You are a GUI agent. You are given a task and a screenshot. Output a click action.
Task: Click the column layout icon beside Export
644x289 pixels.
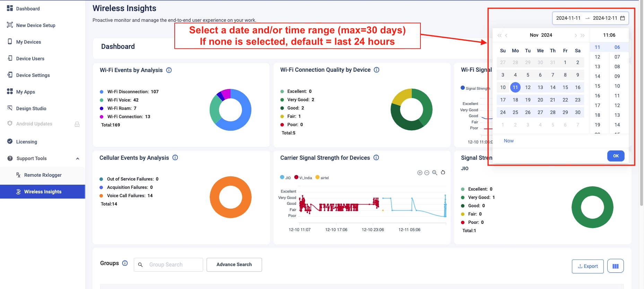[615, 266]
